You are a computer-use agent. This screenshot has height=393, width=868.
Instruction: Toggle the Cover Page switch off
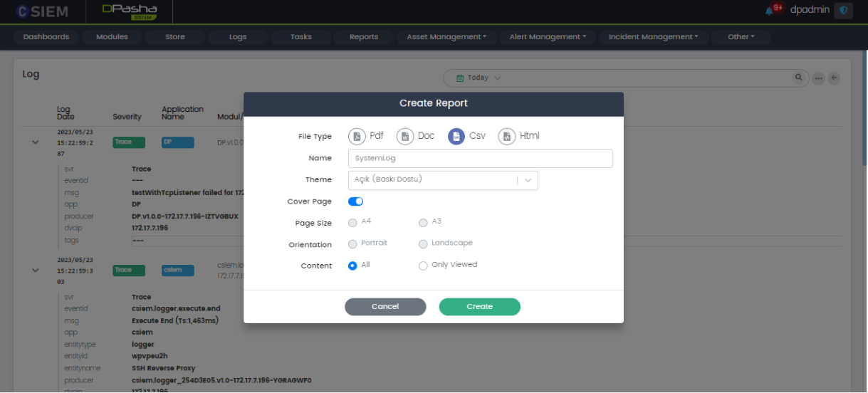(x=355, y=201)
